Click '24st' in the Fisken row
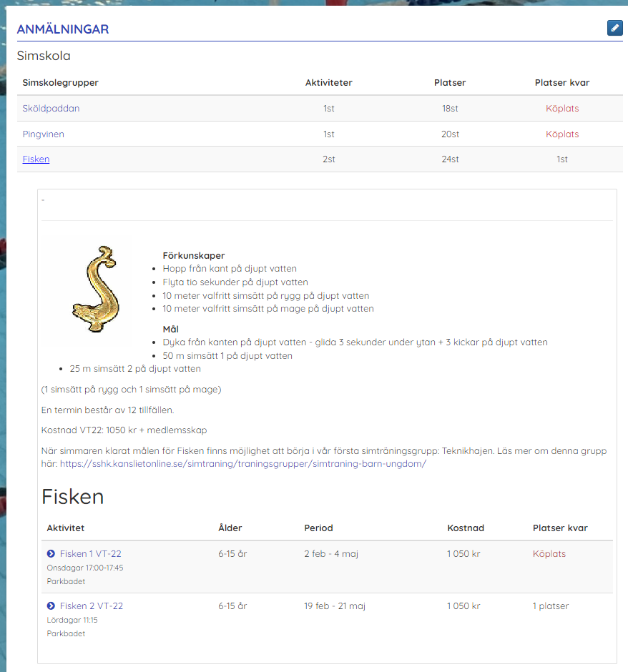 (x=450, y=159)
